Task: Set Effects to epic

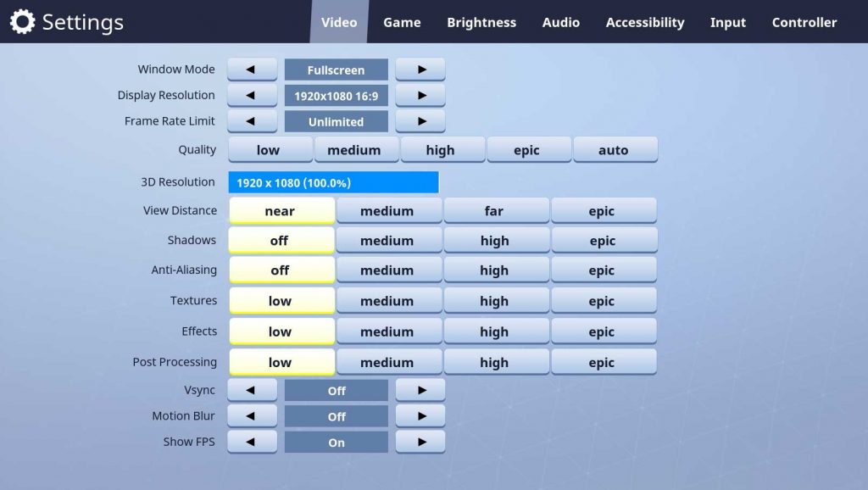Action: pos(604,331)
